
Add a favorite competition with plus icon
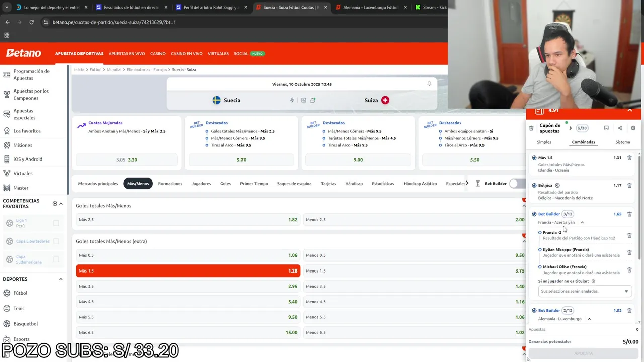point(55,203)
